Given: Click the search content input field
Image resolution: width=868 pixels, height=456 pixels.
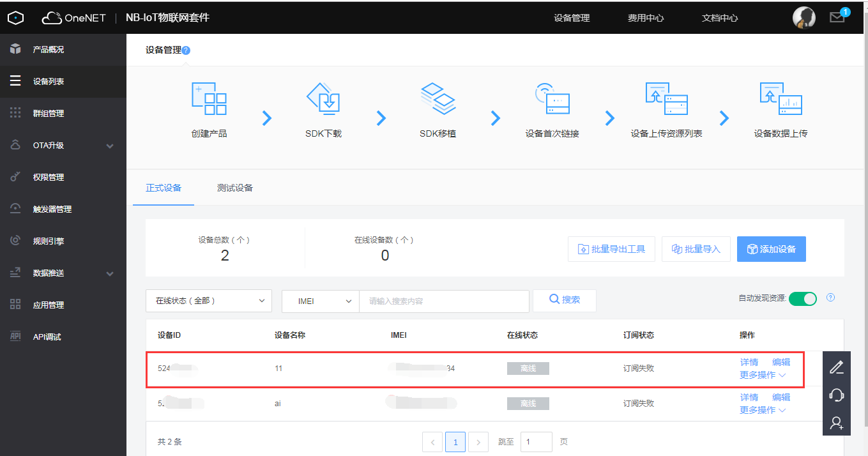Looking at the screenshot, I should [x=444, y=301].
